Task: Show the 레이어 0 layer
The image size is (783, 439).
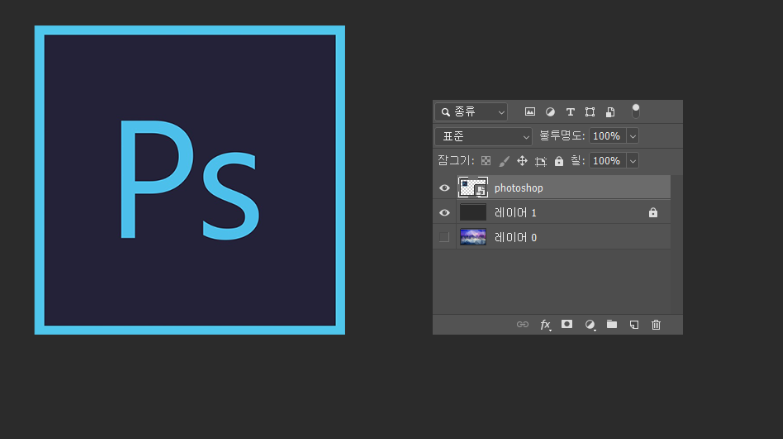Action: pyautogui.click(x=444, y=237)
